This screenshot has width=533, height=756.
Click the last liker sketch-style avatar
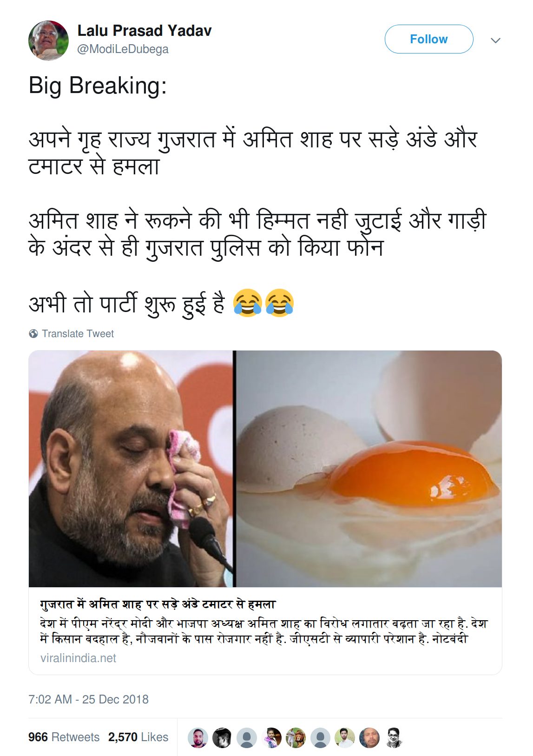point(394,737)
